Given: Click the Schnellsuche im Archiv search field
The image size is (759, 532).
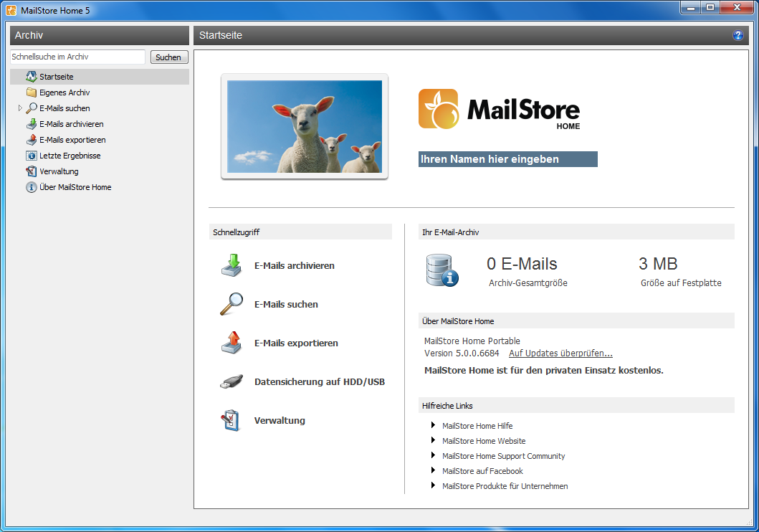Looking at the screenshot, I should pos(77,57).
